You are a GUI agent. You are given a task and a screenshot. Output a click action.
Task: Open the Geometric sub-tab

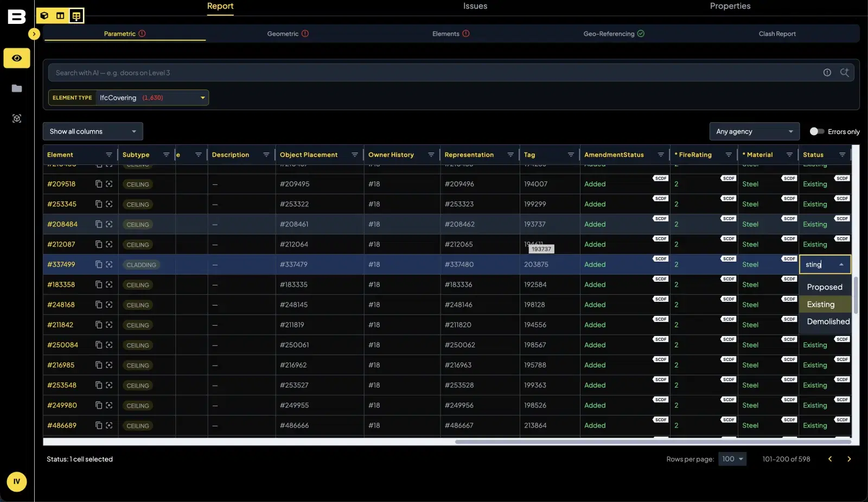[x=288, y=34]
